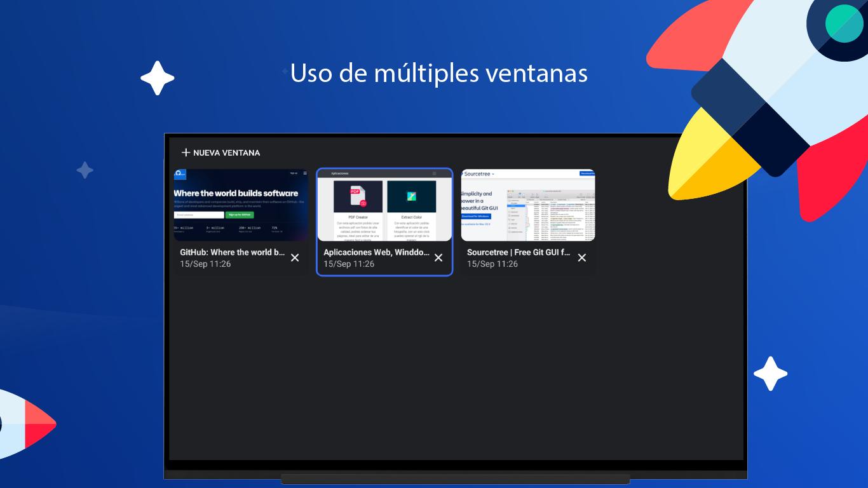The height and width of the screenshot is (488, 868).
Task: Click the title 'Sourcetree | Free Git GUI f...'
Action: click(519, 252)
